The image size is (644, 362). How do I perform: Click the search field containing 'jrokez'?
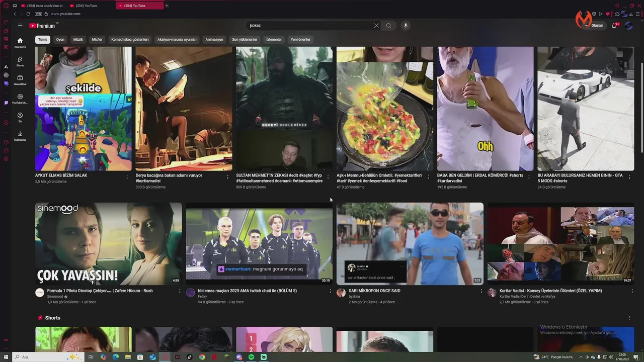pyautogui.click(x=309, y=26)
